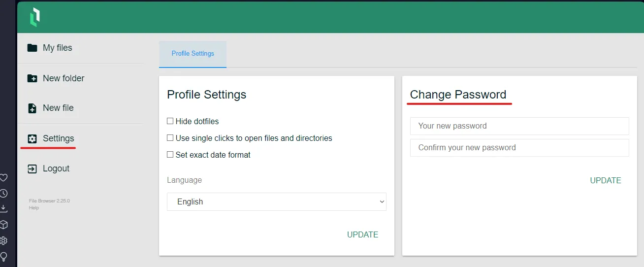The height and width of the screenshot is (267, 644).
Task: Focus the Your new password field
Action: (519, 126)
